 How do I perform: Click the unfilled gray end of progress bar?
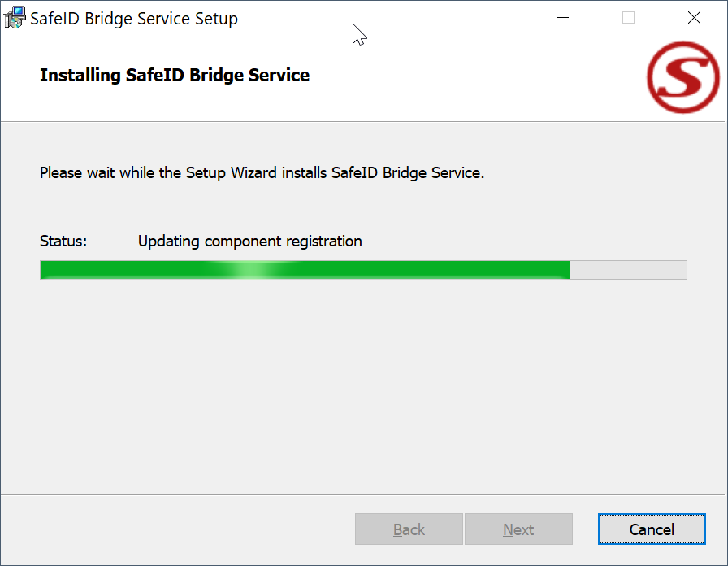coord(629,270)
